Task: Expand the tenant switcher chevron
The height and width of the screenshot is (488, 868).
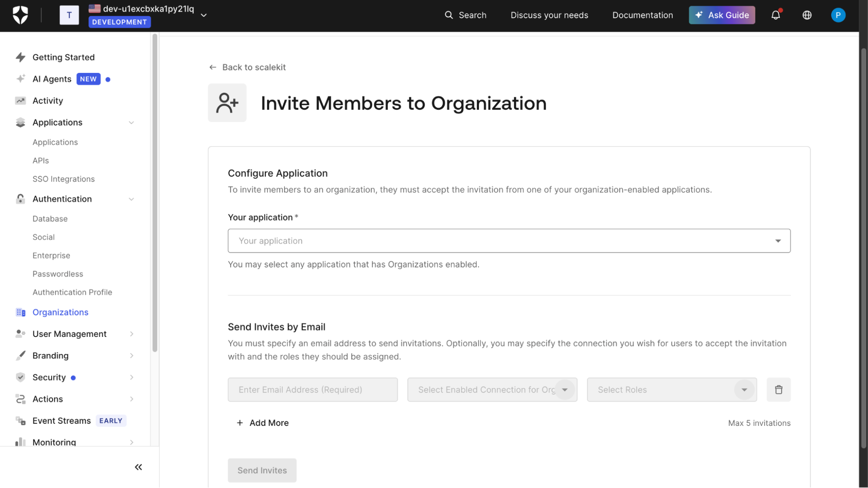Action: click(204, 15)
